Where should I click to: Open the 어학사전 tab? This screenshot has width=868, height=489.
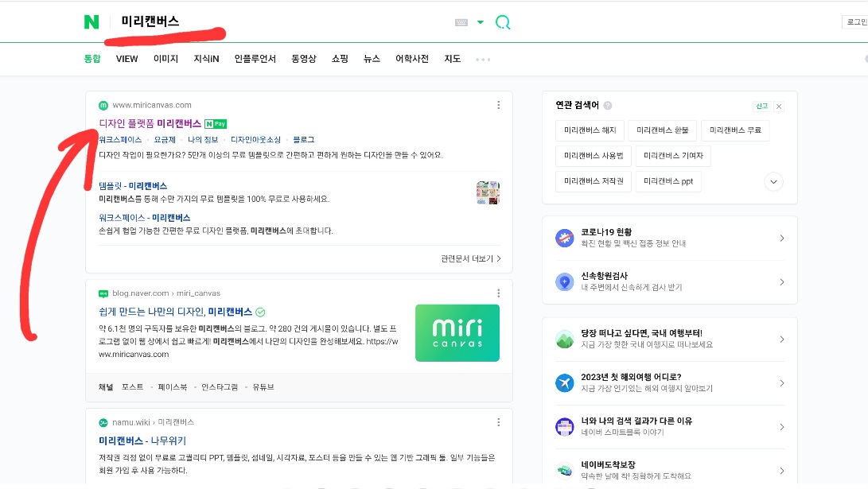(412, 59)
